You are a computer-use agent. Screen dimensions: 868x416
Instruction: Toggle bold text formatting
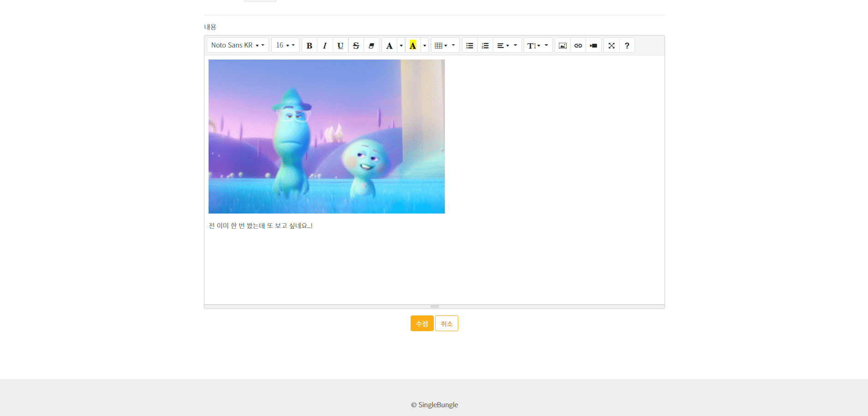pos(309,45)
